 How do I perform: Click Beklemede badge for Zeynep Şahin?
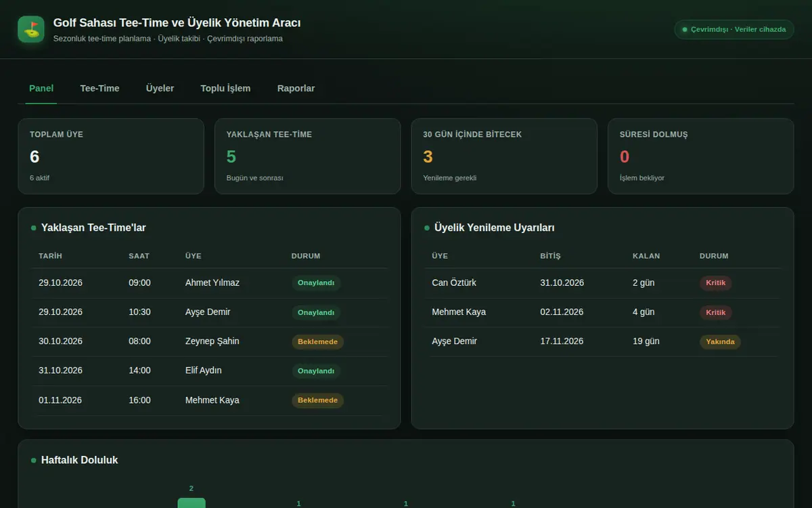(317, 342)
